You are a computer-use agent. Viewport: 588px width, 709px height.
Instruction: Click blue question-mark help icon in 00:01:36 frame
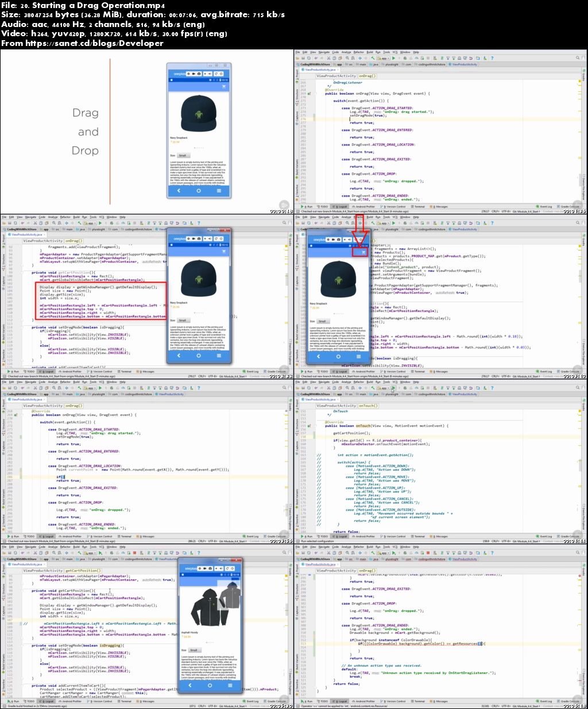[492, 58]
